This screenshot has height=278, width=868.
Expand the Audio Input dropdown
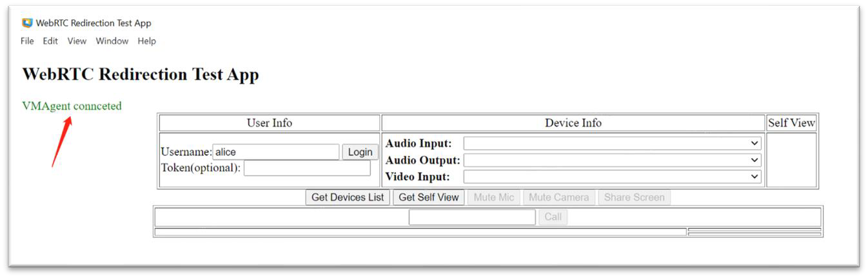point(612,143)
